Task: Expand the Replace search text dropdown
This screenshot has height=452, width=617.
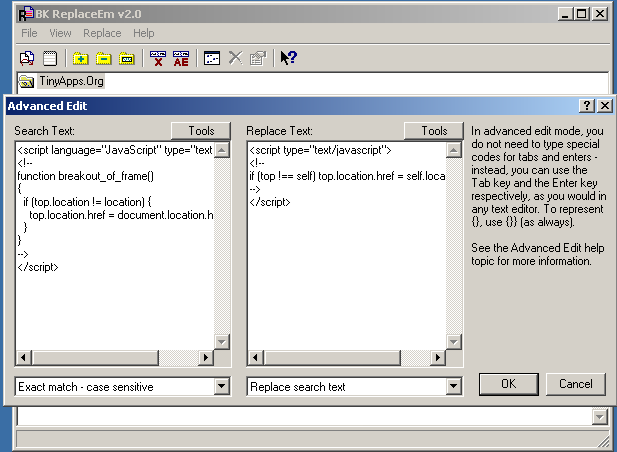Action: (454, 386)
